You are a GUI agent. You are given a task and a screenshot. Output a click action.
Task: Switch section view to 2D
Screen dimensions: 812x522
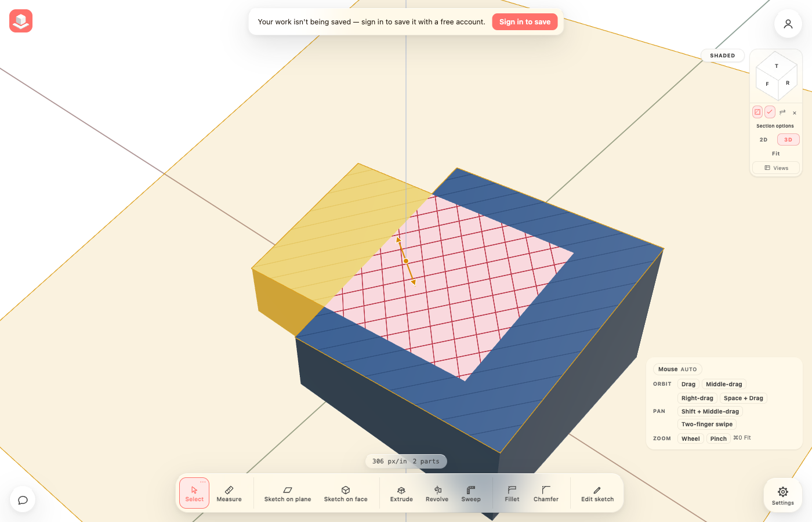(763, 140)
